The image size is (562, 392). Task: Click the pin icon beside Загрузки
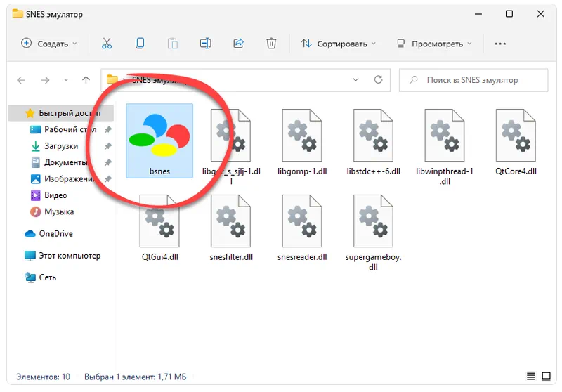108,146
